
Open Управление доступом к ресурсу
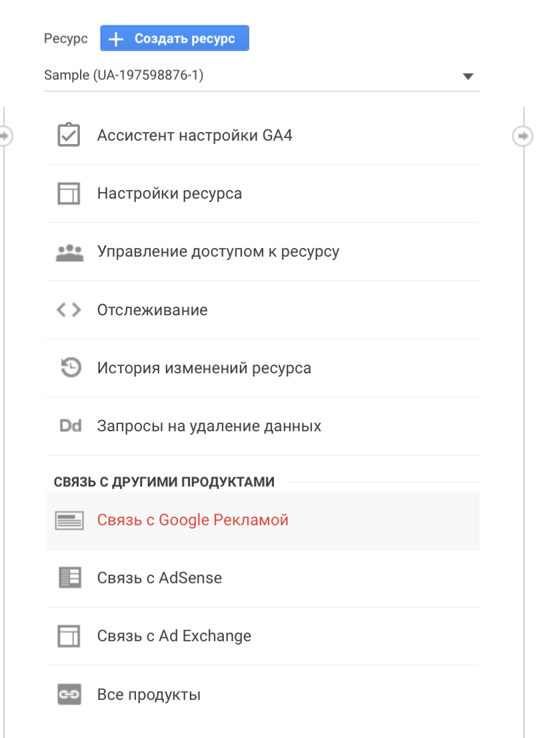[x=218, y=252]
